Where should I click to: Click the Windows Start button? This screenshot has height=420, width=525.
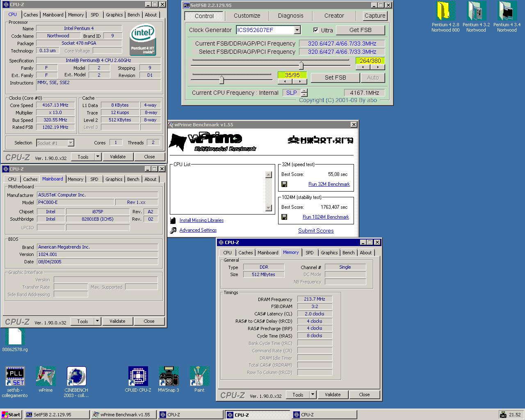[11, 415]
